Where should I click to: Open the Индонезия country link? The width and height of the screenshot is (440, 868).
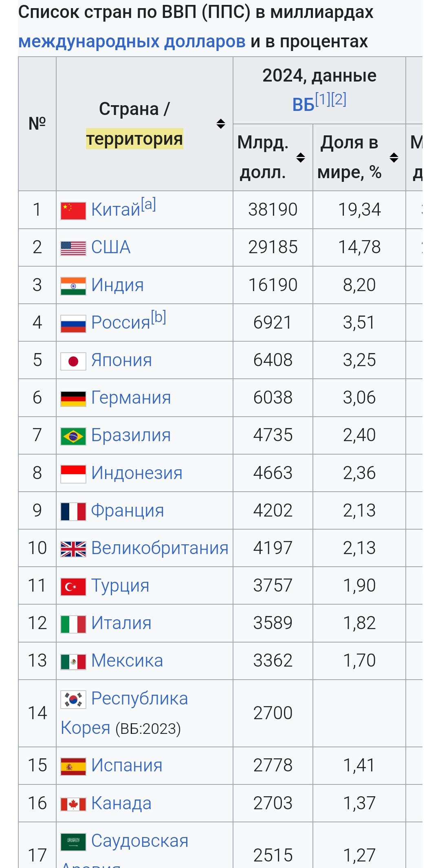tap(137, 473)
